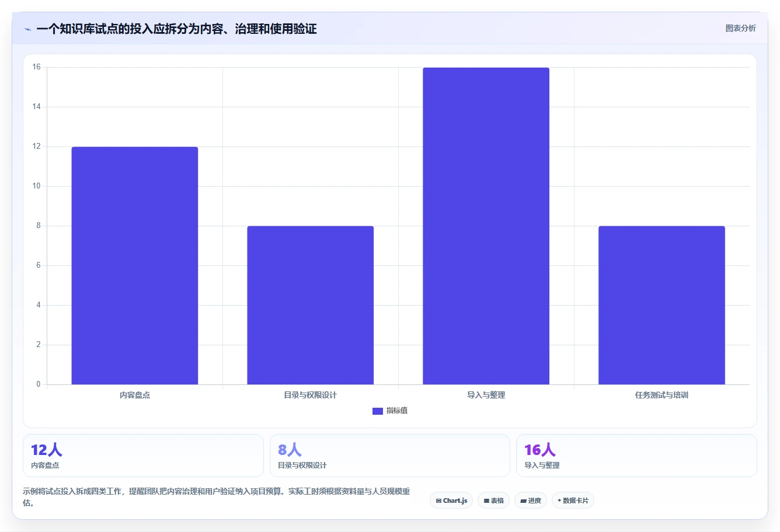This screenshot has width=780, height=532.
Task: Click the 图表分析 label in the header
Action: [x=740, y=28]
